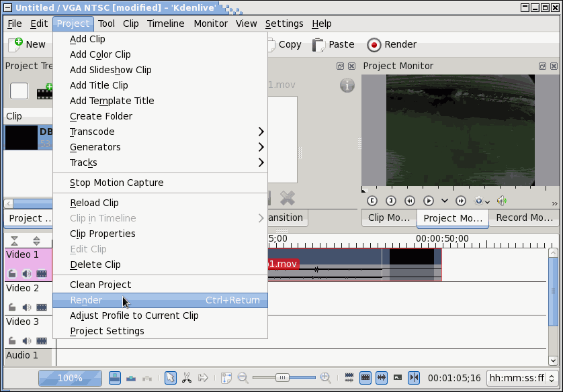Select the overwrite edit mode icon

coord(131,378)
